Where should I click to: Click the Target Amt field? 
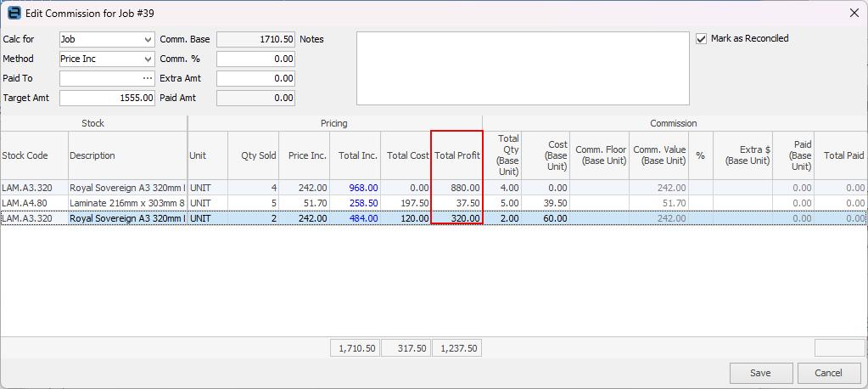107,98
